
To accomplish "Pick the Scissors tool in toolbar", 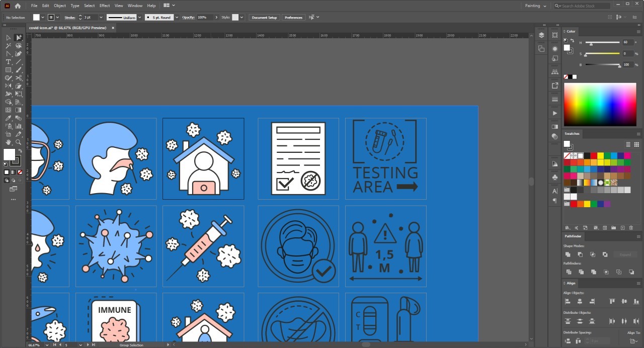I will (19, 78).
